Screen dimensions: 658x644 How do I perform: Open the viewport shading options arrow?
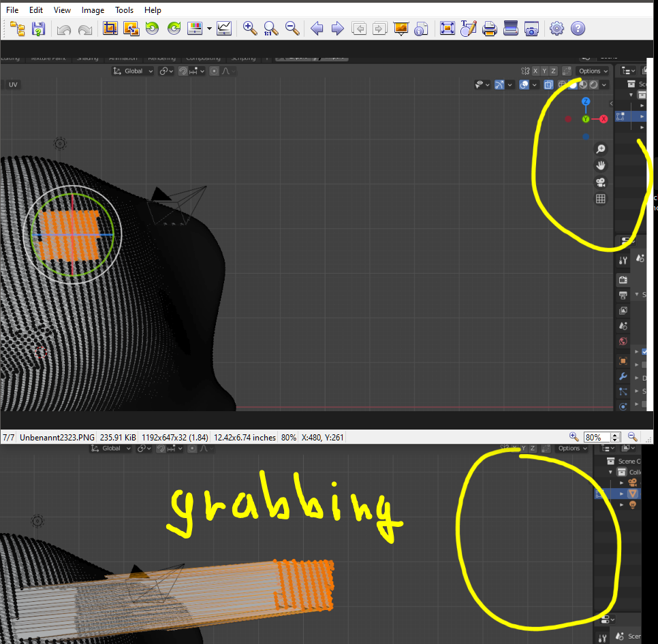pyautogui.click(x=604, y=84)
